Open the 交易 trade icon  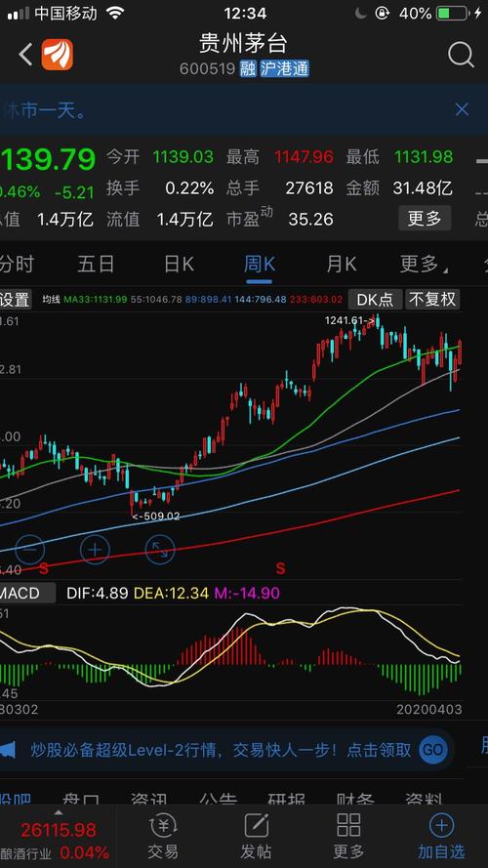163,836
